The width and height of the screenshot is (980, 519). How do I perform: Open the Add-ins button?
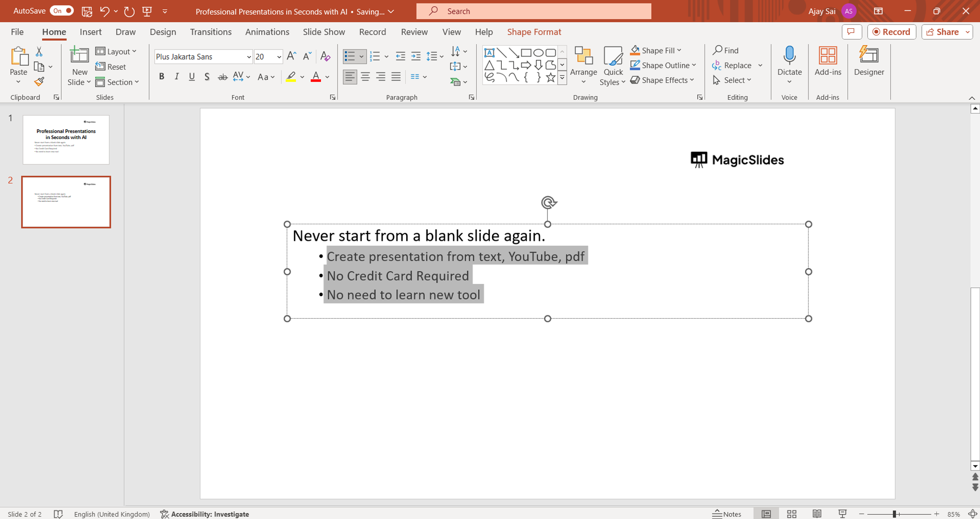pos(828,61)
